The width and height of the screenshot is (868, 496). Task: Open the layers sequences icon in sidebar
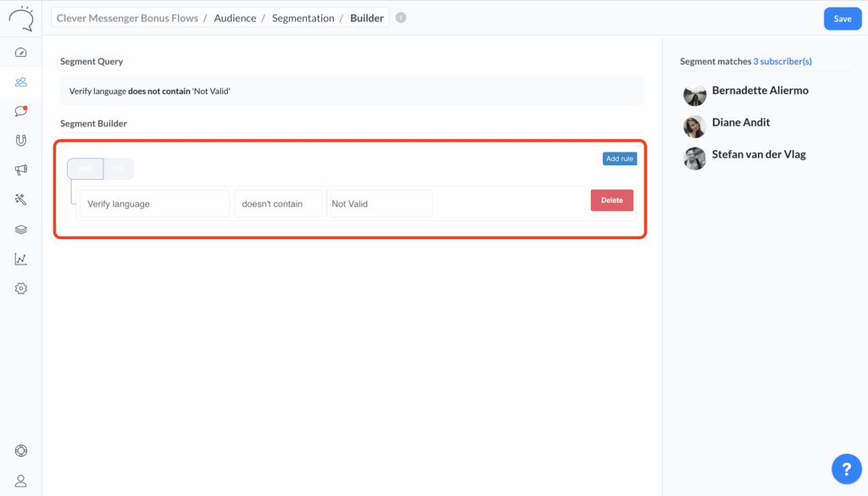pos(20,229)
